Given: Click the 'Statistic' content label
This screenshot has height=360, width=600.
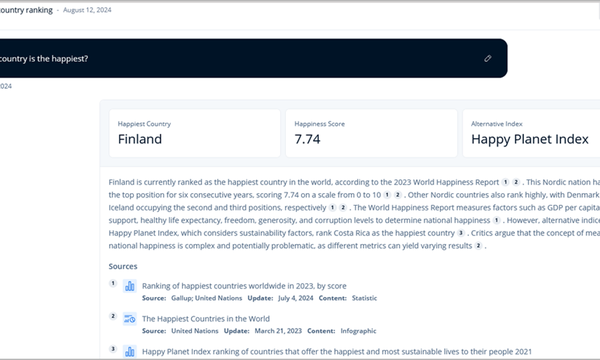Looking at the screenshot, I should (x=364, y=298).
